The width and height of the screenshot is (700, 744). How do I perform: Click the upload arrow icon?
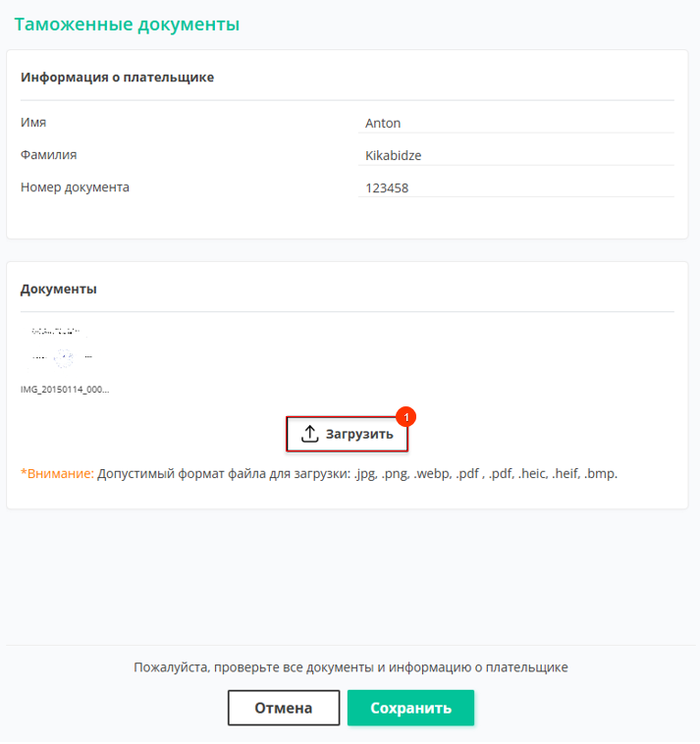pyautogui.click(x=310, y=434)
